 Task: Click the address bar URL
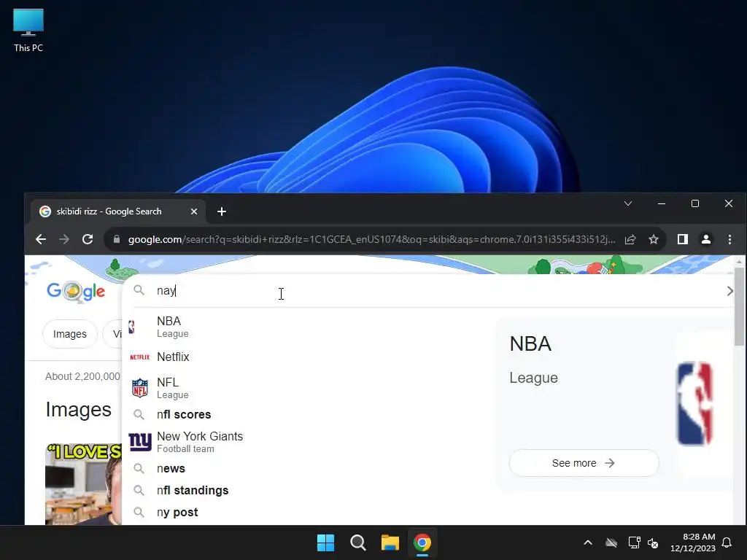tap(371, 239)
